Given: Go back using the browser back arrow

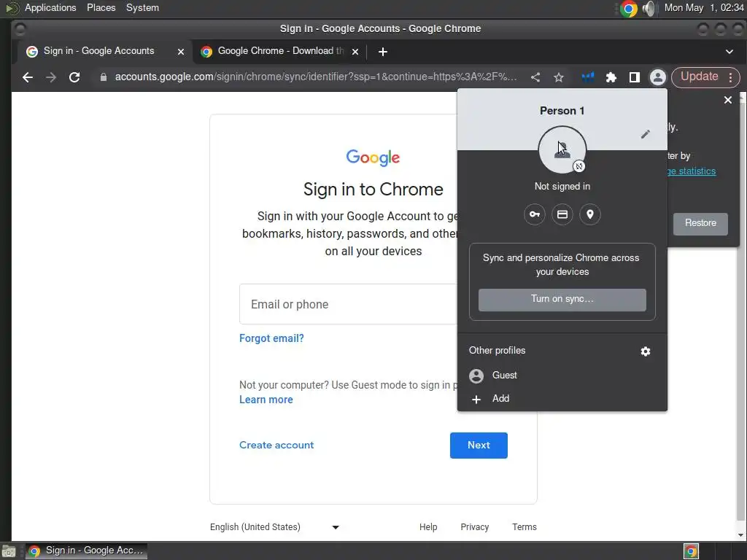Looking at the screenshot, I should coord(28,77).
